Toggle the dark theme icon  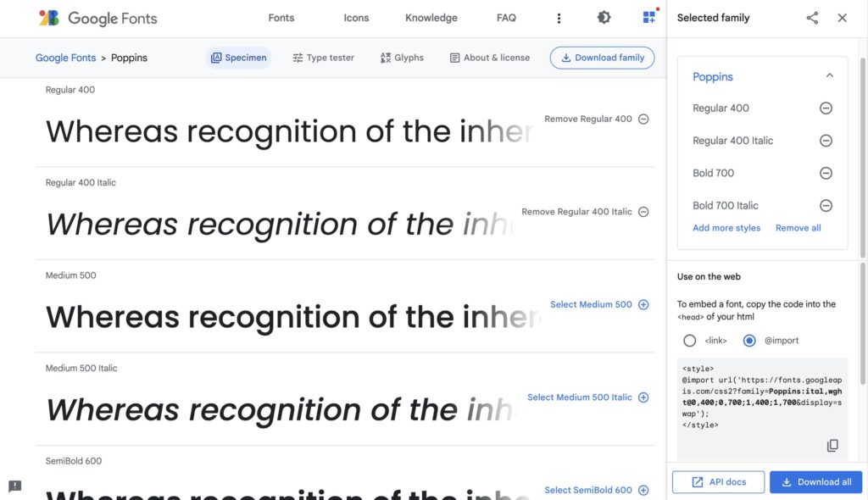pyautogui.click(x=604, y=18)
